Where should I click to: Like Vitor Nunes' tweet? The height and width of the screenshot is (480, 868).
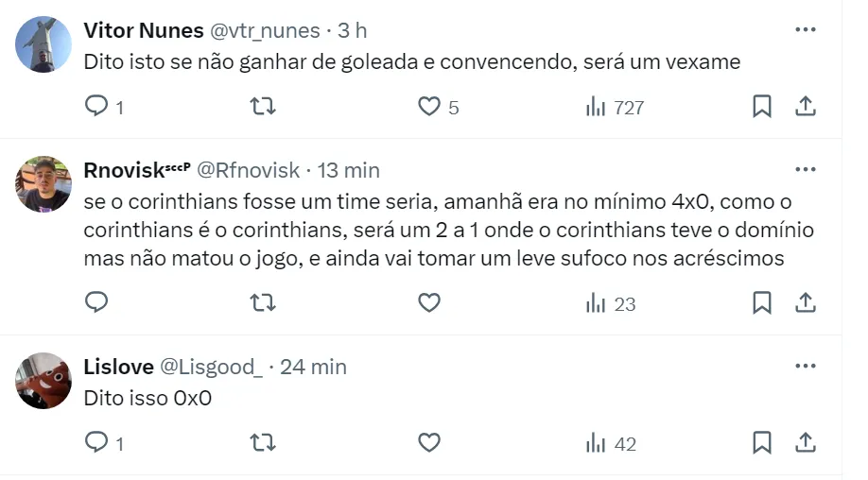point(429,107)
